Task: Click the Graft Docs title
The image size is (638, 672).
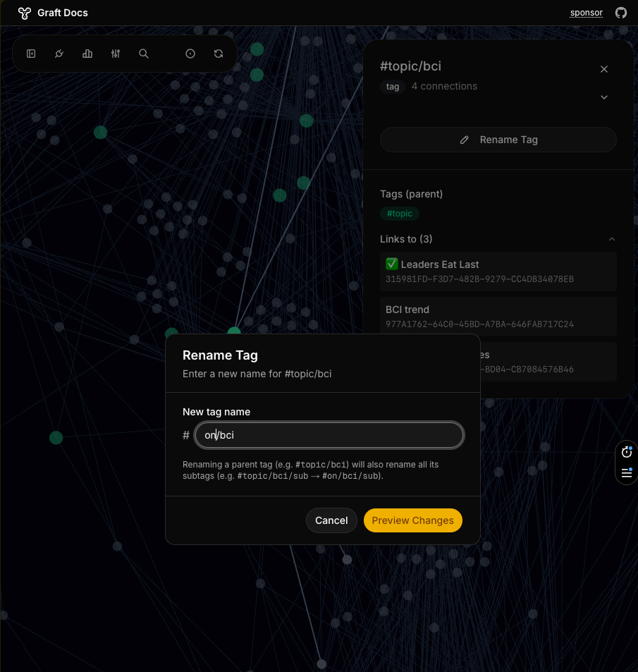Action: 62,13
